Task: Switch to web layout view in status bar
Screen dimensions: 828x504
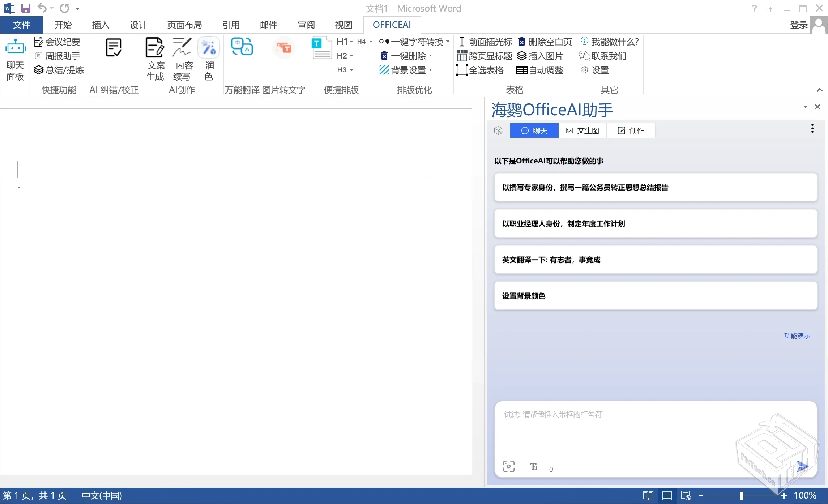Action: pos(686,496)
